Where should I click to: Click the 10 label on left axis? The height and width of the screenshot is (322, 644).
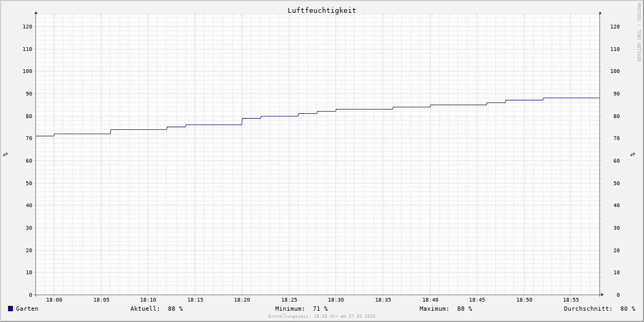point(29,272)
